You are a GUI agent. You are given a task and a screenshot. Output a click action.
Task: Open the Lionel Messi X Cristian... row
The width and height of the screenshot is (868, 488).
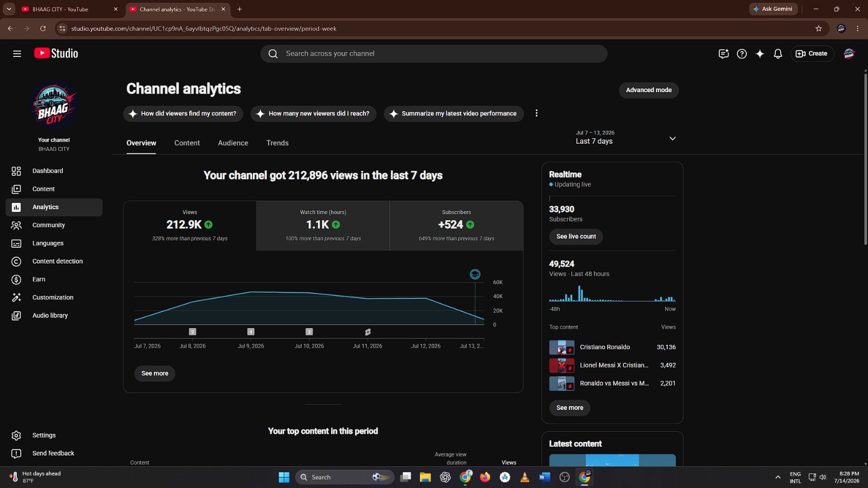[612, 365]
